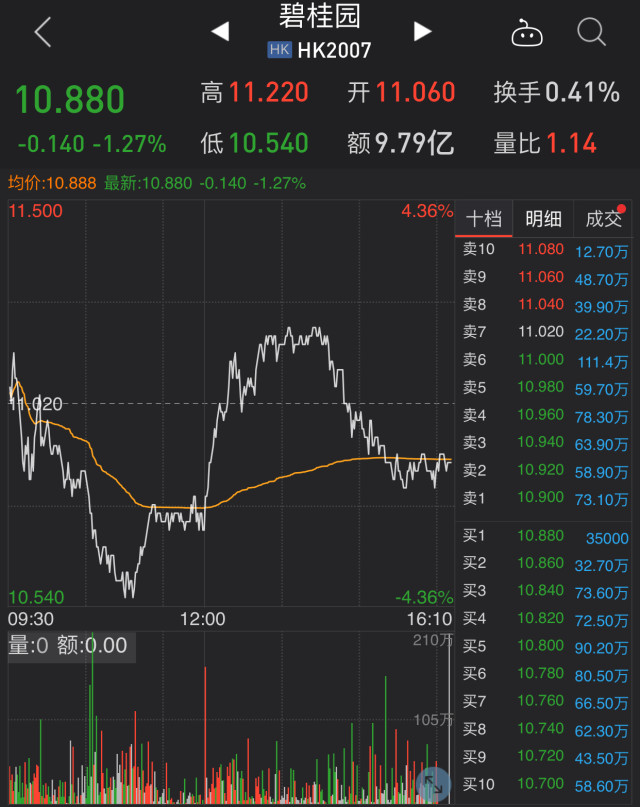Screen dimensions: 640x807
Task: Select sell level 卖1 at 10.900
Action: pyautogui.click(x=544, y=498)
